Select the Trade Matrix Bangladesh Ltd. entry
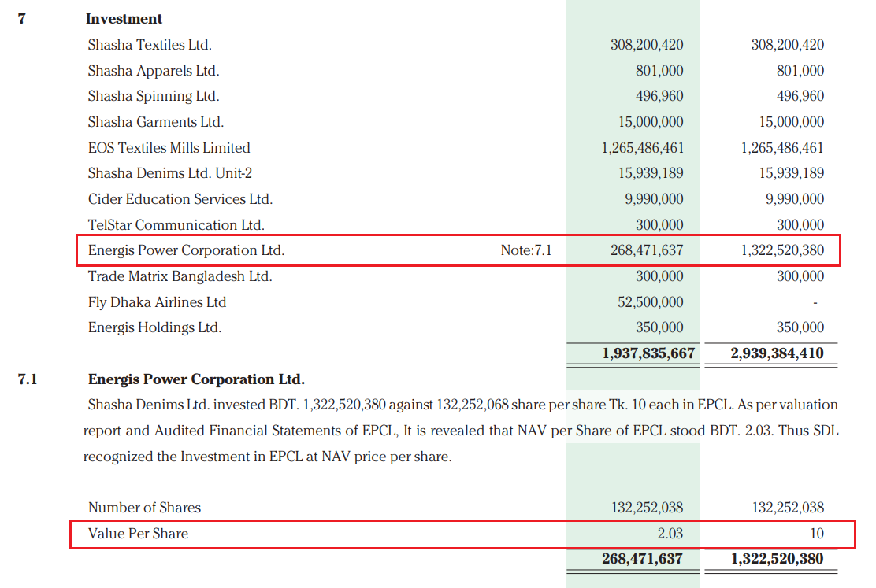 click(x=180, y=276)
